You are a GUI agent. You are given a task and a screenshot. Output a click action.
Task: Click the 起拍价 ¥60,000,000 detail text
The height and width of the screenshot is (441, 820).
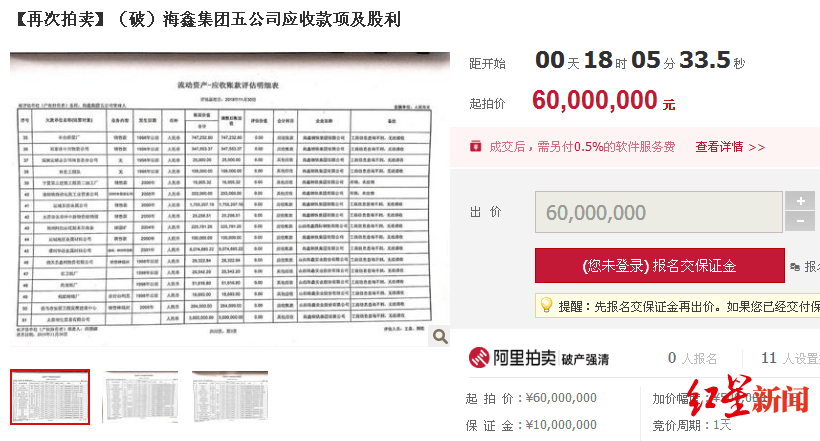(531, 398)
